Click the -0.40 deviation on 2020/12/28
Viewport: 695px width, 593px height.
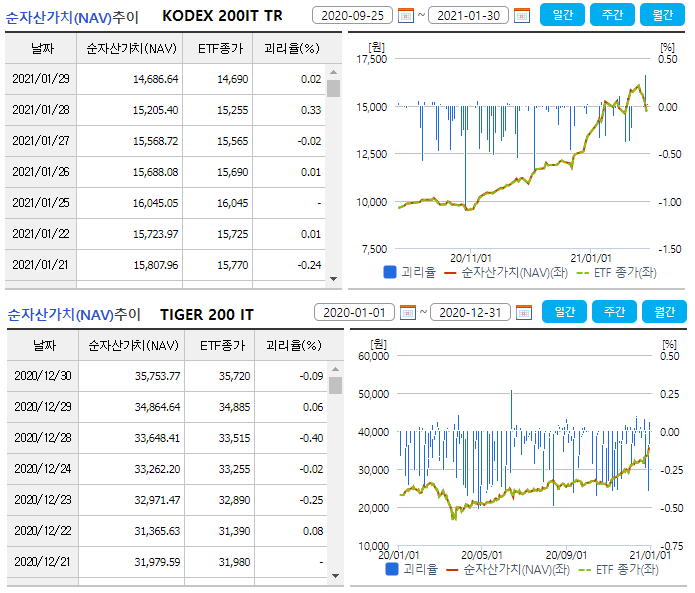[311, 438]
